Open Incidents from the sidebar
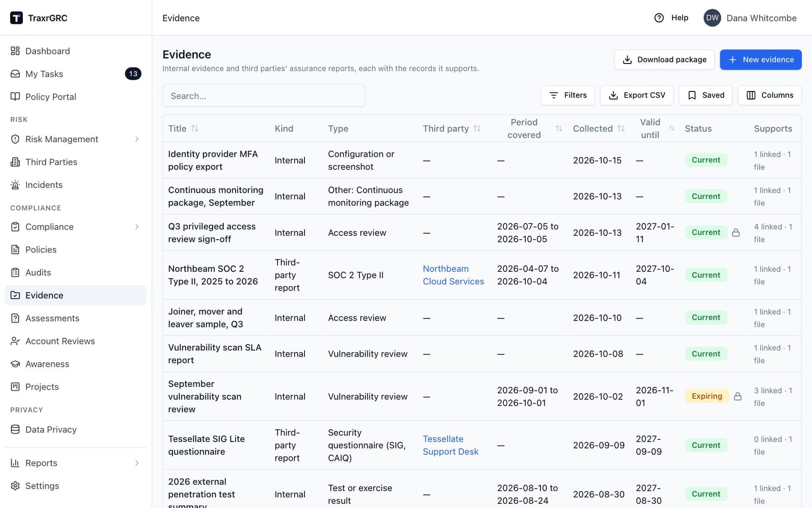Image resolution: width=812 pixels, height=508 pixels. [x=76, y=185]
